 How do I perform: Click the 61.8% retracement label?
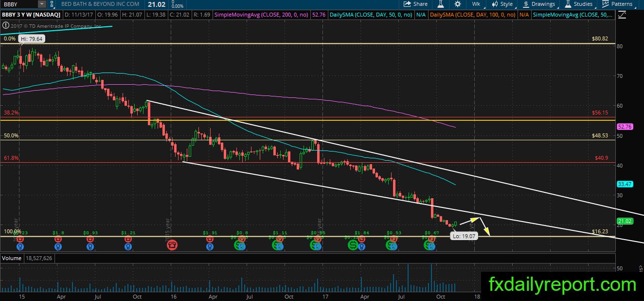(x=11, y=158)
